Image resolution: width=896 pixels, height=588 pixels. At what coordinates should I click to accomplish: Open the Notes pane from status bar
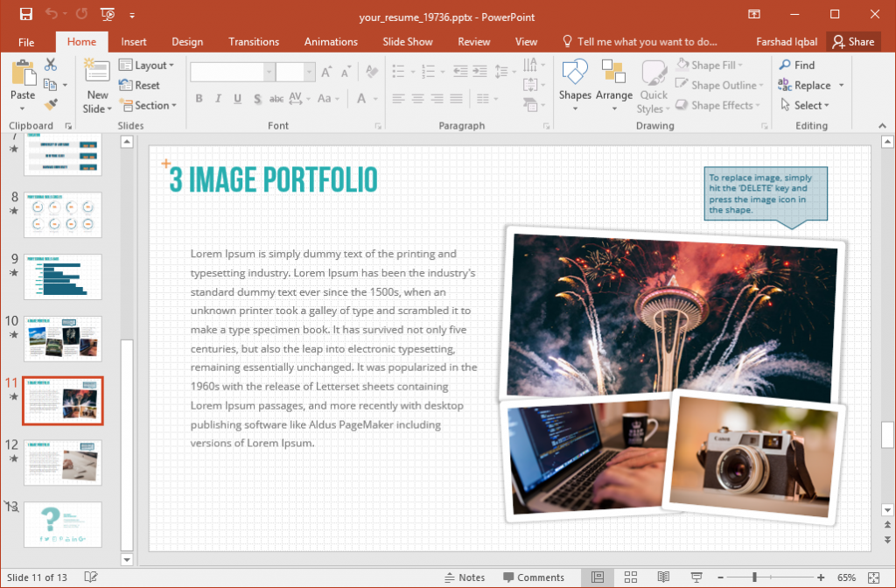click(466, 577)
